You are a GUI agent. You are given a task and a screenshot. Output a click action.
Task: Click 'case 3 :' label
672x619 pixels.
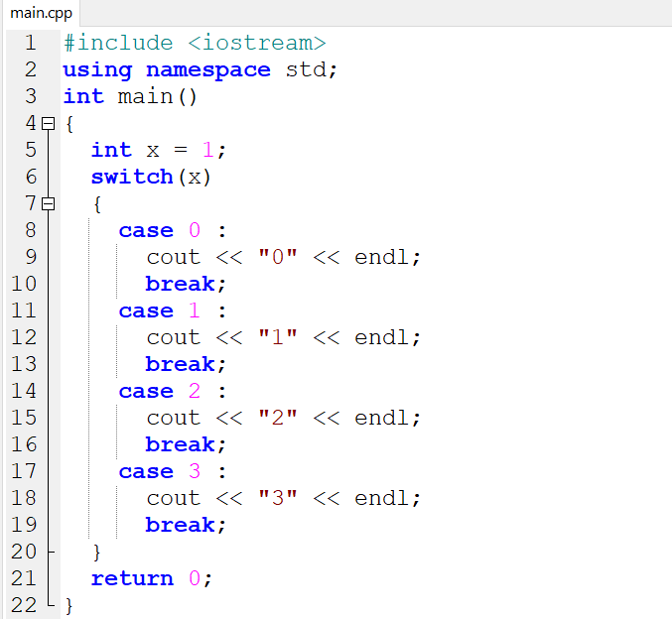[x=173, y=471]
